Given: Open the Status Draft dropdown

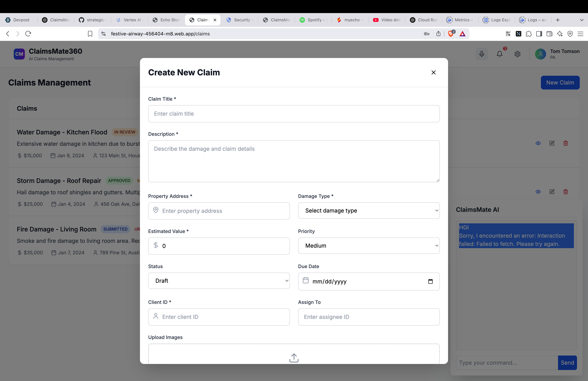Looking at the screenshot, I should [219, 281].
